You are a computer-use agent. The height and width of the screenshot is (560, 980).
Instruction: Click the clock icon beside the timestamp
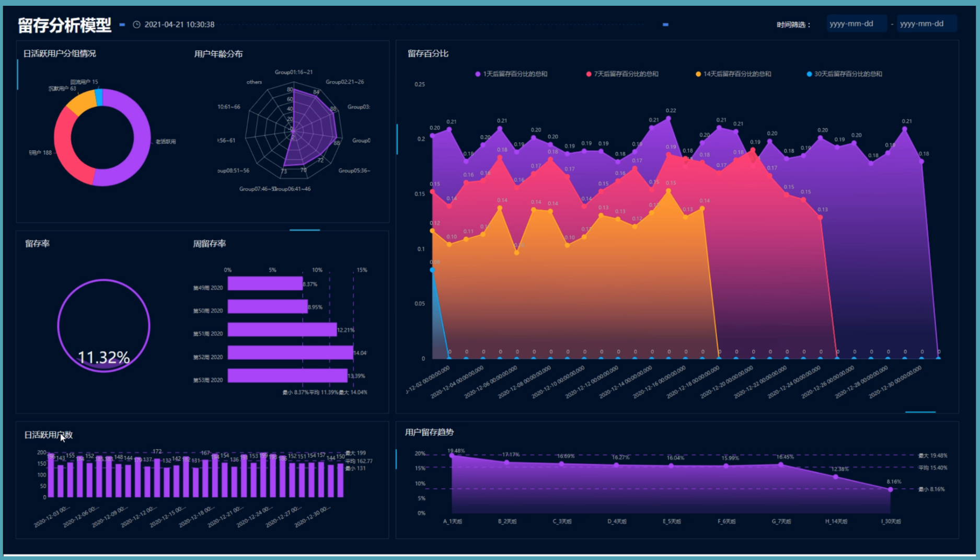click(x=136, y=25)
